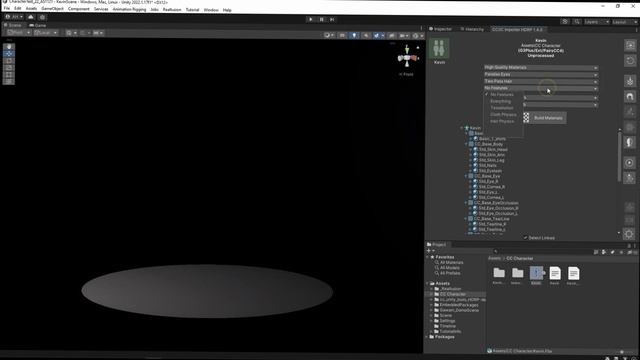Open the Help menu

[x=227, y=10]
